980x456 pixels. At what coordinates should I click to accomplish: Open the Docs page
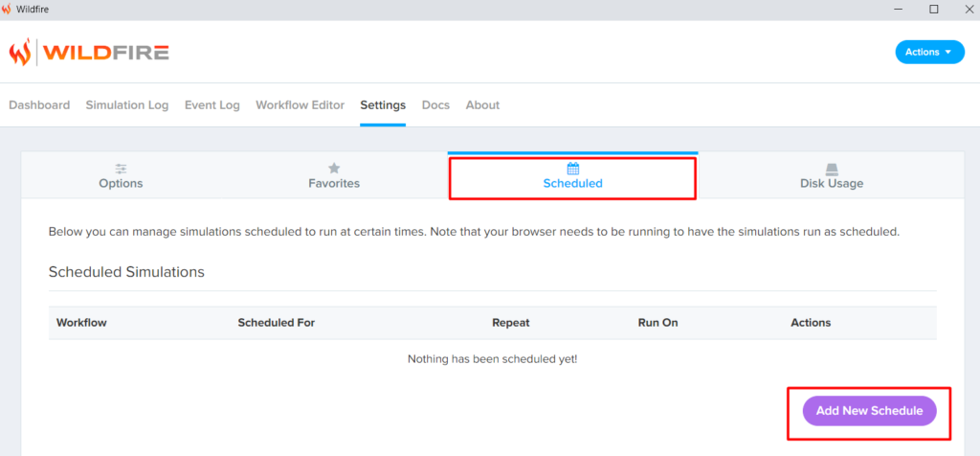tap(435, 105)
